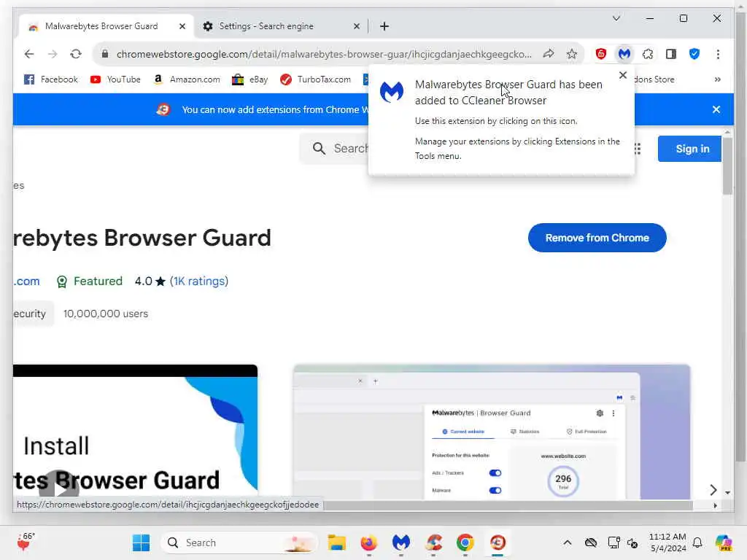Open Google apps grid icon
This screenshot has width=747, height=560.
click(638, 149)
